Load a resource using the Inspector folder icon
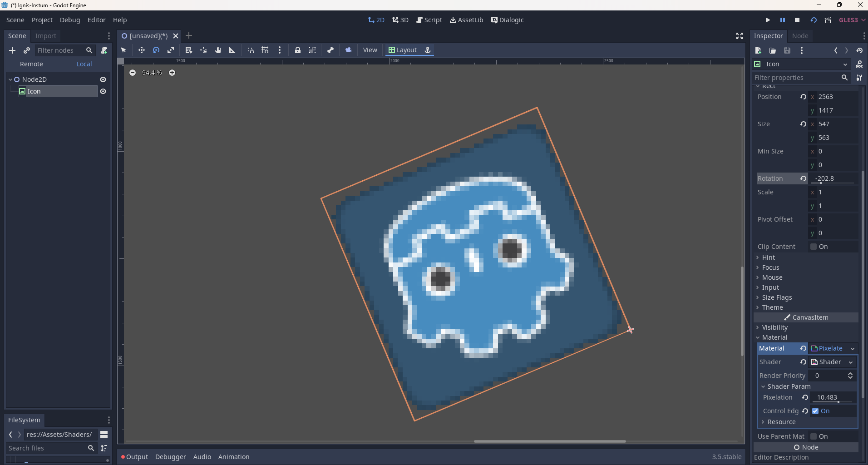Image resolution: width=868 pixels, height=465 pixels. tap(773, 50)
